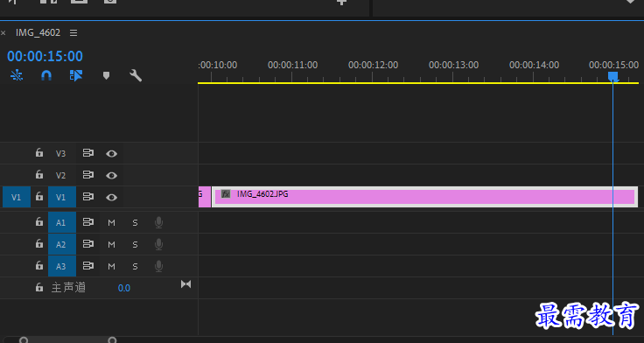The height and width of the screenshot is (343, 644).
Task: Toggle lock on track A3
Action: (x=39, y=265)
